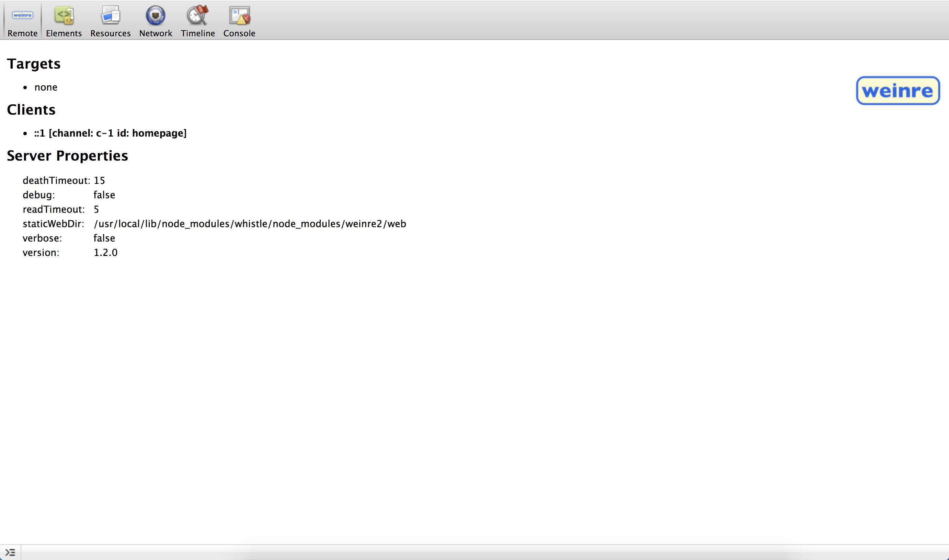Select the staticWebDir path value
Image resolution: width=949 pixels, height=560 pixels.
(x=250, y=224)
